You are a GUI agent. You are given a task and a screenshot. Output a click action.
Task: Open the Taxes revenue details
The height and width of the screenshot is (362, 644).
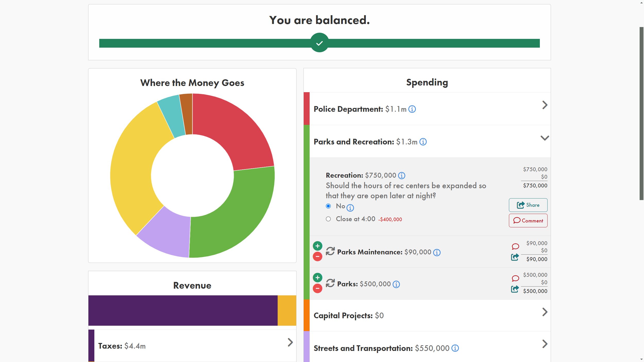291,342
